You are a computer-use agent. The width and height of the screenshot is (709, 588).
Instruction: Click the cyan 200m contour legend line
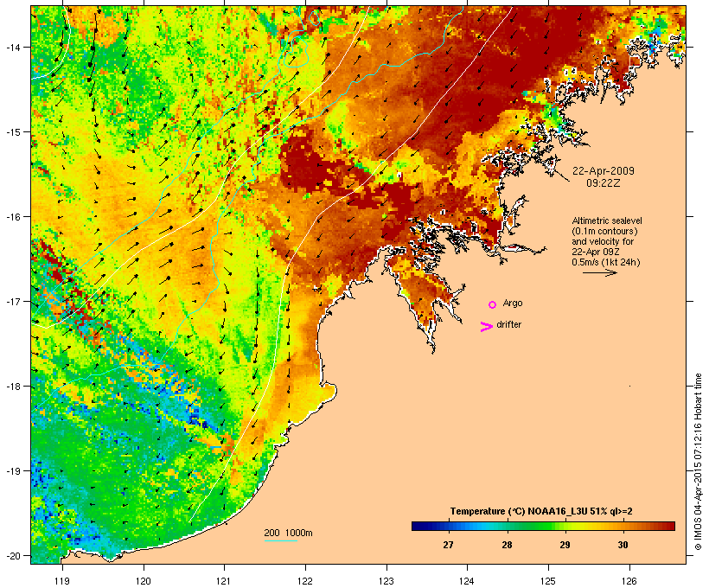(281, 540)
